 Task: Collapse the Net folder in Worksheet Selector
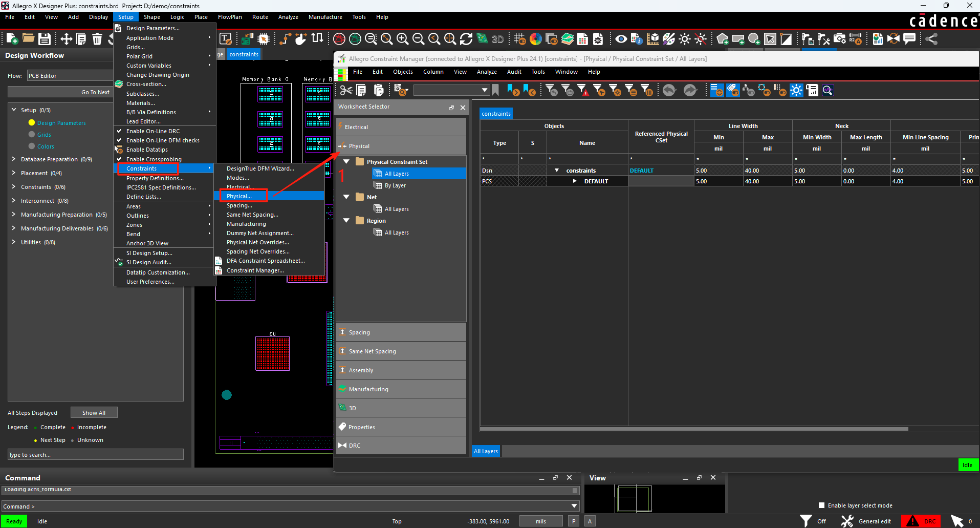(346, 197)
